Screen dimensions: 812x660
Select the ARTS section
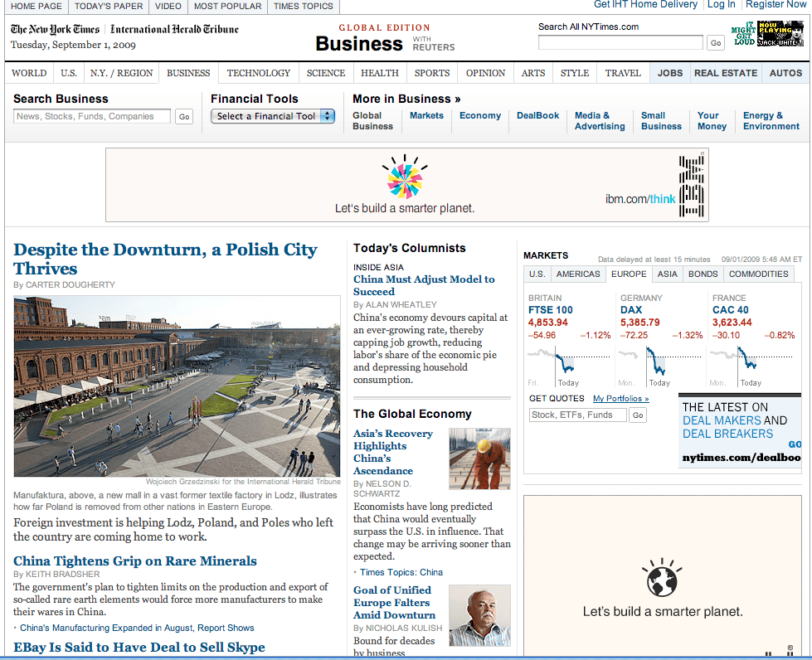pos(532,73)
